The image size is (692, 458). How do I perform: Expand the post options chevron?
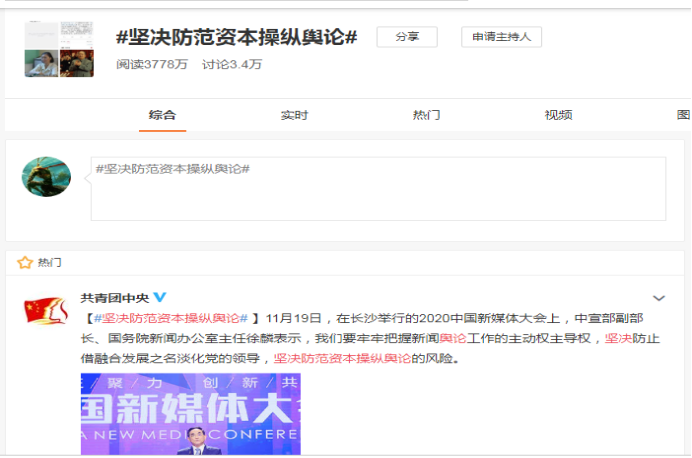(658, 298)
